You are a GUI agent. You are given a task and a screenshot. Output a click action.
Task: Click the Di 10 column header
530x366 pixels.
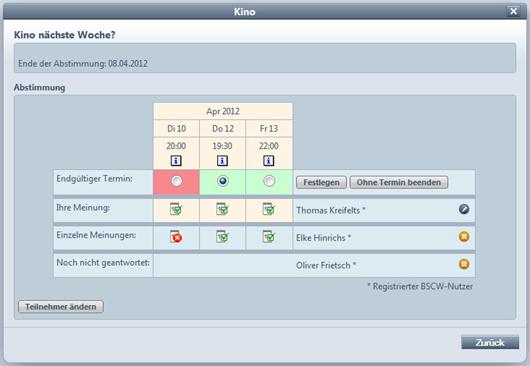tap(176, 128)
